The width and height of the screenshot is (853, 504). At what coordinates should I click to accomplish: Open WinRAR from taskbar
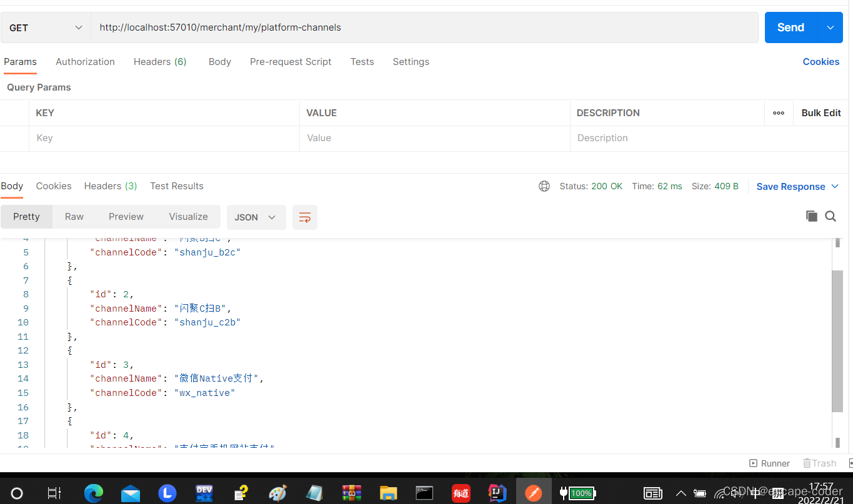coord(351,493)
